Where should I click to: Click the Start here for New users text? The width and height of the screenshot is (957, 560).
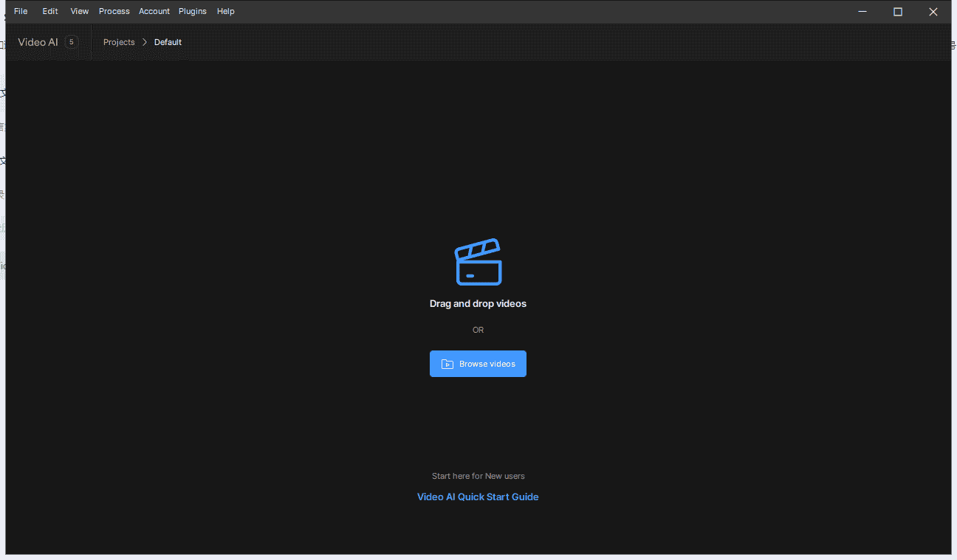click(x=478, y=476)
